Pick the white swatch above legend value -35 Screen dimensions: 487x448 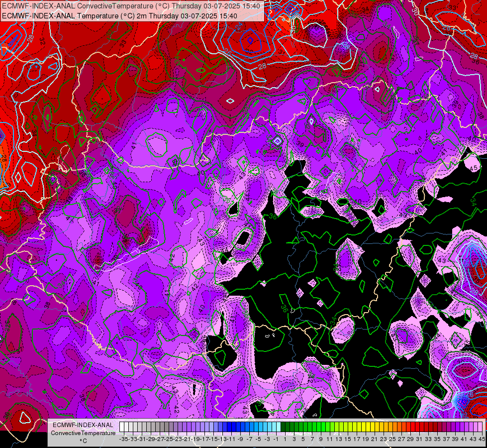coord(122,427)
